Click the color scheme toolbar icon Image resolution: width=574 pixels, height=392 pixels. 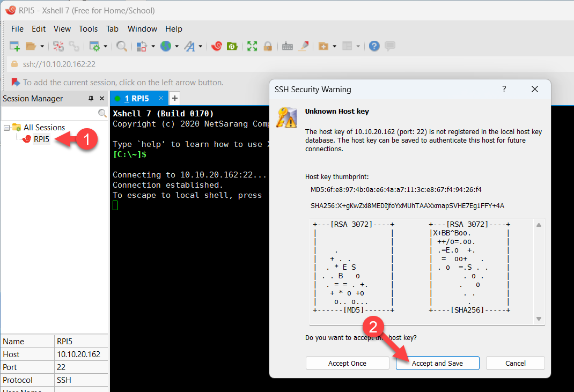[x=142, y=46]
